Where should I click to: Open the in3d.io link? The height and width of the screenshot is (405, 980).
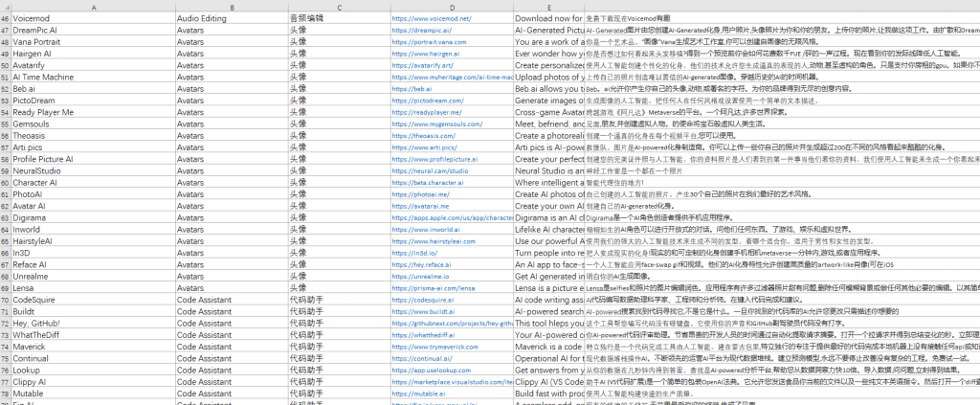click(413, 253)
